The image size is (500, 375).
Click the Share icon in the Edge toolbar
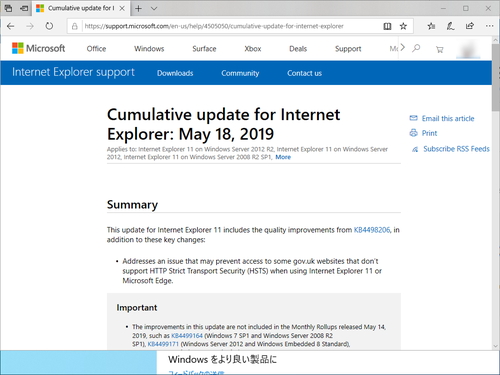tap(470, 26)
